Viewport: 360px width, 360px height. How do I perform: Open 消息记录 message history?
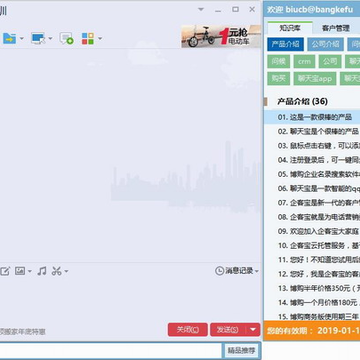(x=234, y=271)
